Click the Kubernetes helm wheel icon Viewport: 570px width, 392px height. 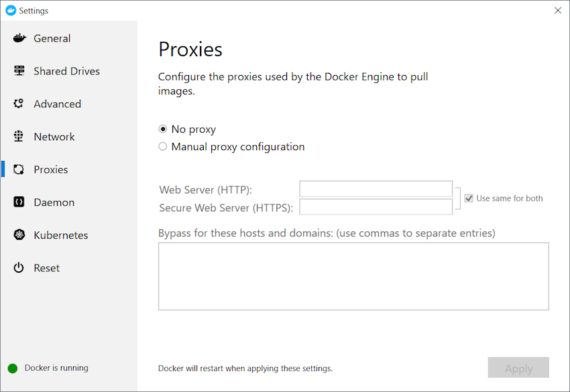click(x=19, y=235)
